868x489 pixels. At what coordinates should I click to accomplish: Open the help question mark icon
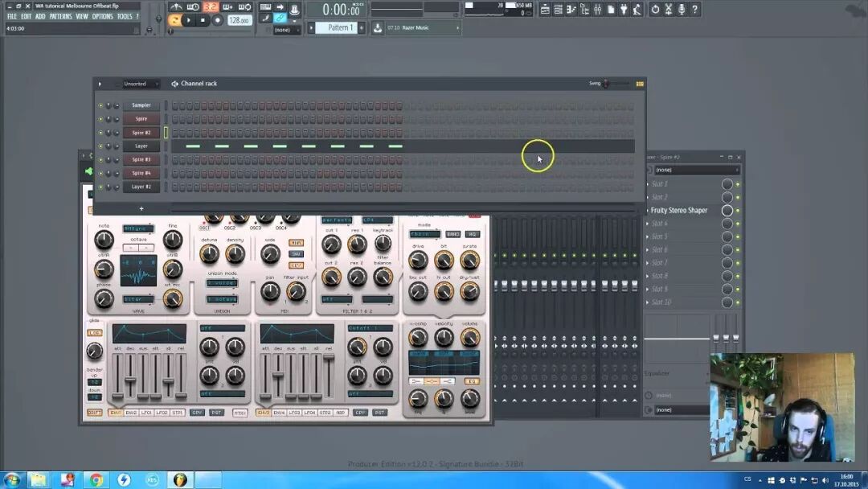694,10
